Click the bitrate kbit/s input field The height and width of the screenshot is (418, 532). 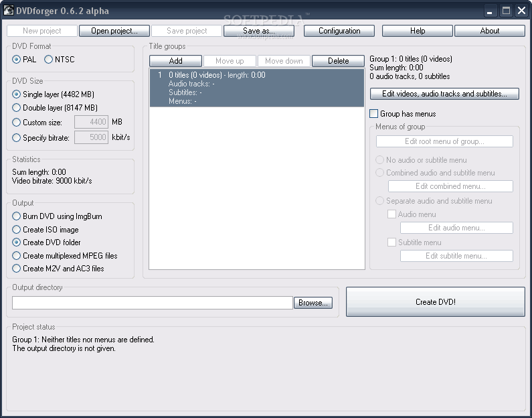tap(91, 137)
